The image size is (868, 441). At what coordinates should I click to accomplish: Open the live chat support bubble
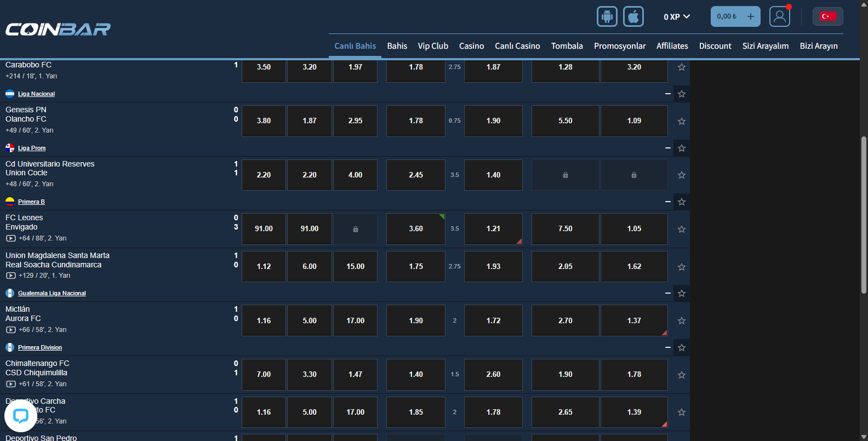tap(20, 416)
